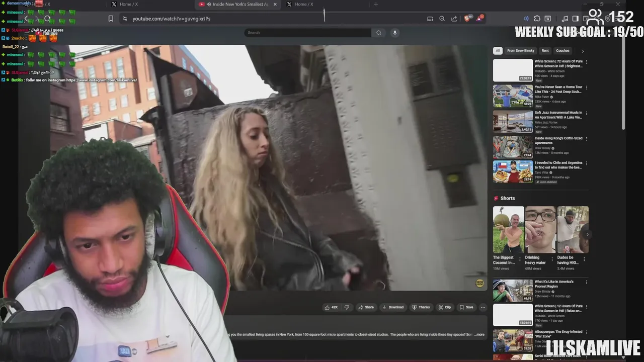Viewport: 644px width, 362px height.
Task: Open the White Screen 72 Hours thumbnail
Action: tap(513, 70)
